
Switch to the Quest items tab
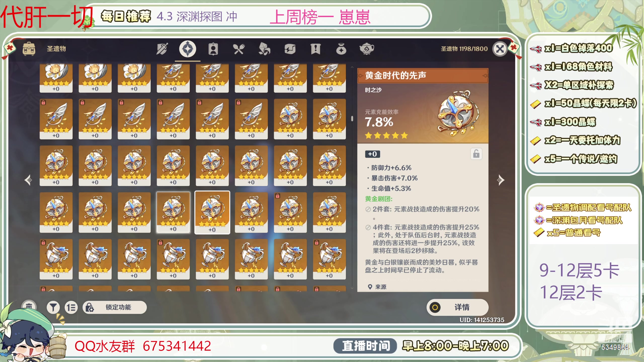coord(315,49)
